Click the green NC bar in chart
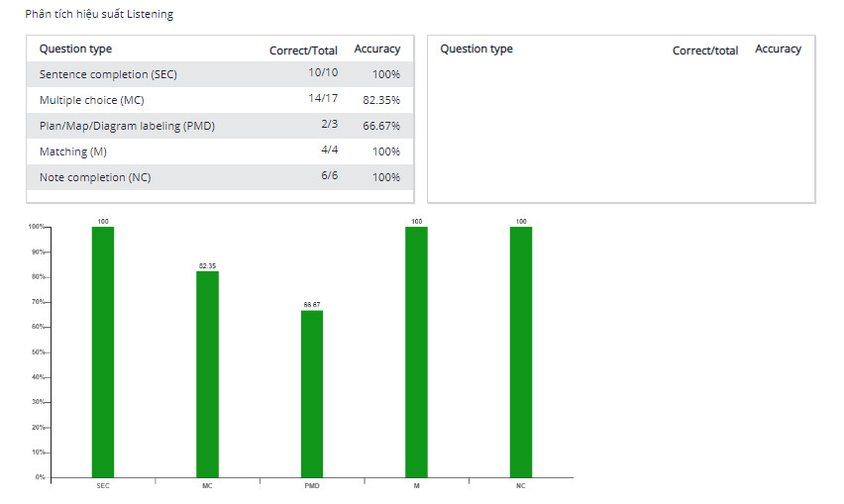844x504 pixels. [x=521, y=352]
